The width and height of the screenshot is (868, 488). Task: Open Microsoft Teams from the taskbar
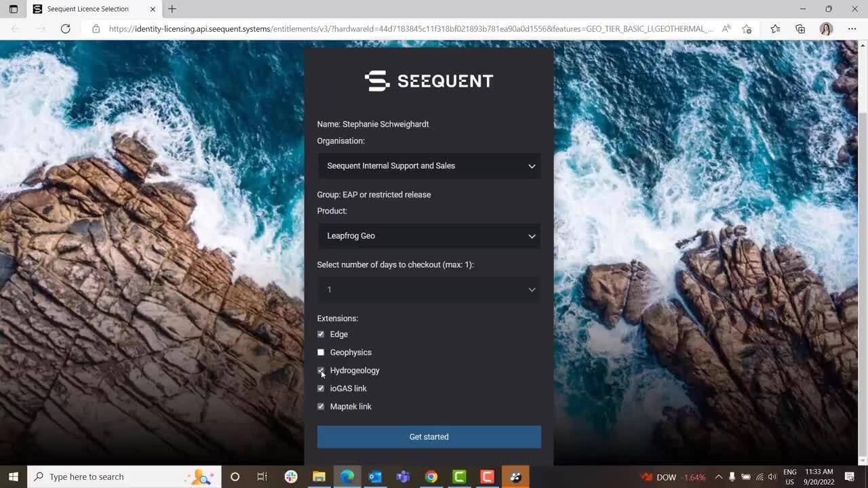click(403, 476)
